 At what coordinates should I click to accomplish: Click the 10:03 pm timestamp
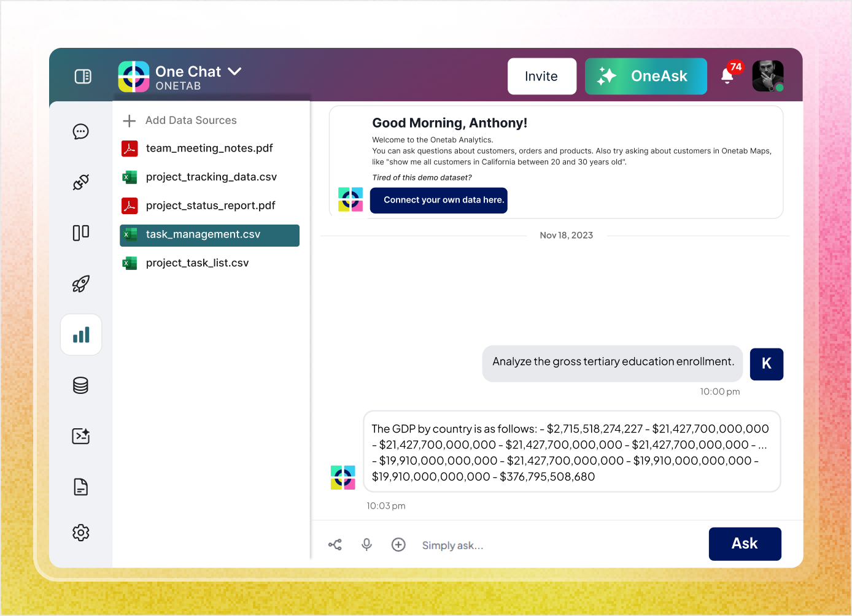click(386, 506)
